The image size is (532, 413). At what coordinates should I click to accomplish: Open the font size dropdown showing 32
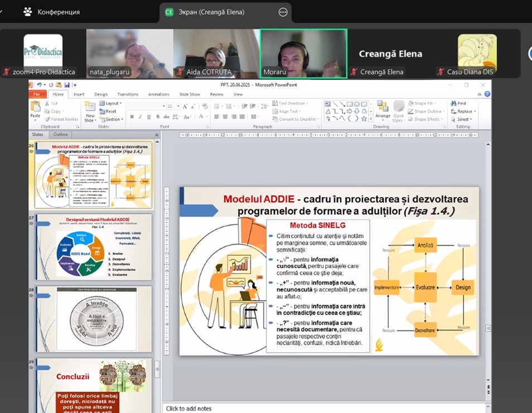pyautogui.click(x=178, y=106)
